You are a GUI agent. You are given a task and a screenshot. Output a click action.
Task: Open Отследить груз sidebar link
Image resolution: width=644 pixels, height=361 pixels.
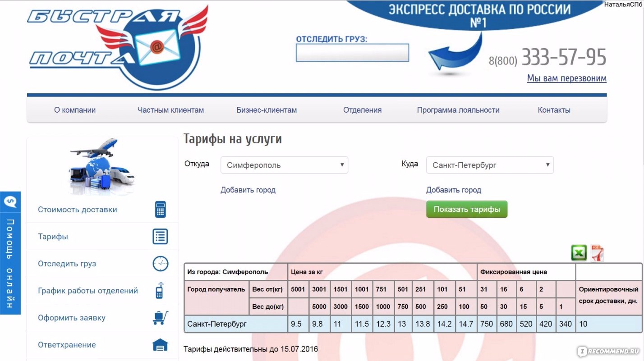point(67,264)
